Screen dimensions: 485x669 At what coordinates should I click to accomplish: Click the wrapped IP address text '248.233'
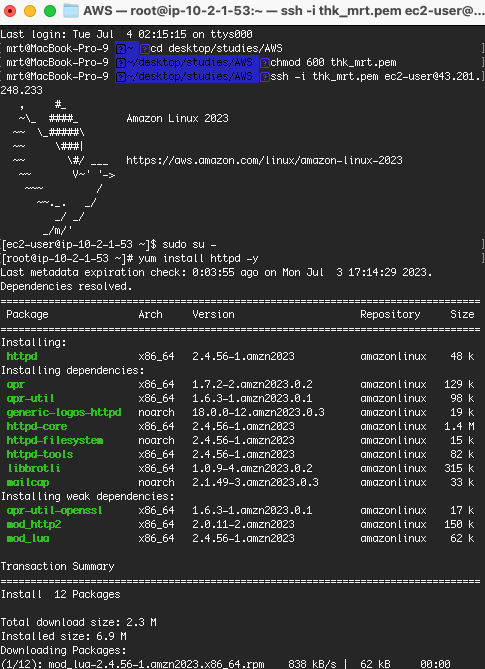coord(21,90)
